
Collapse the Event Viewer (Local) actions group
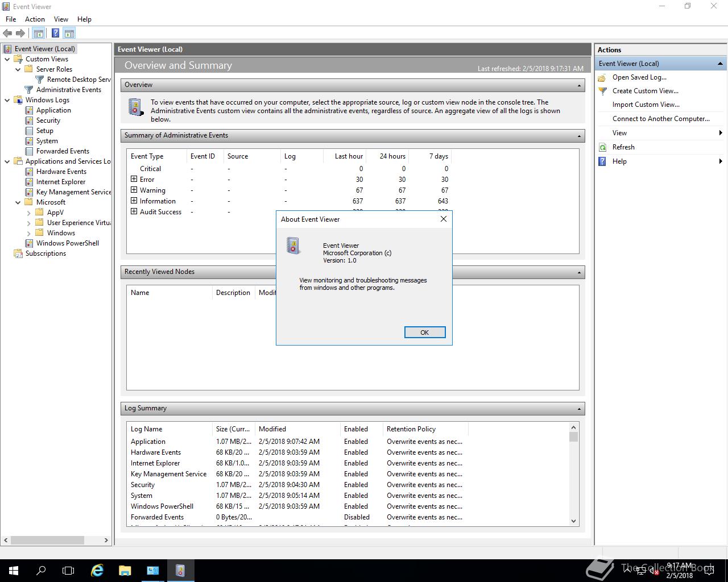point(720,64)
